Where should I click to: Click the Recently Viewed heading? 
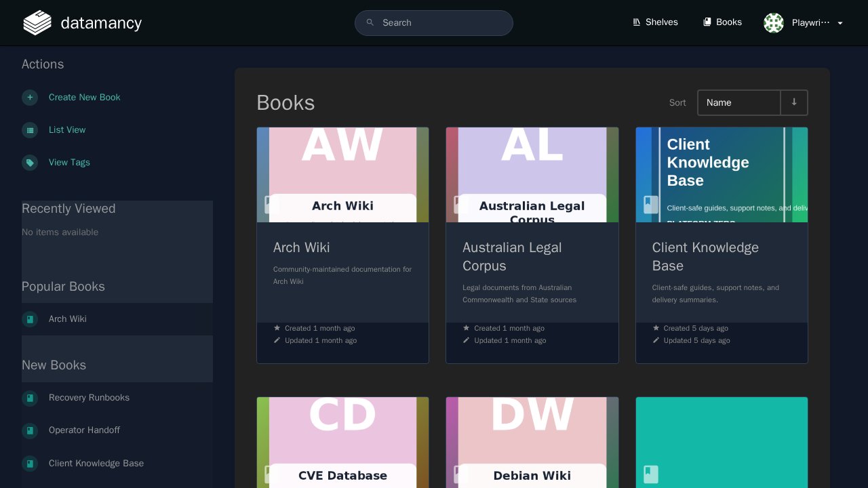(x=68, y=209)
